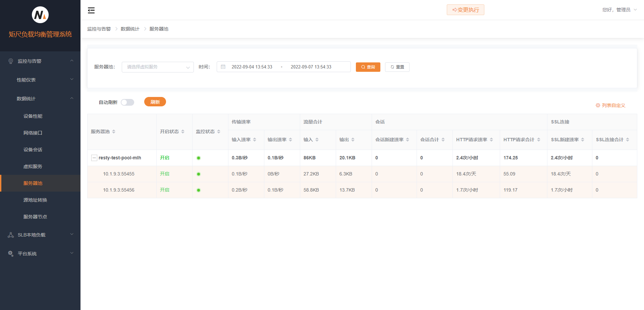This screenshot has width=644, height=310.
Task: Sort by SSL连接合计 column arrows
Action: [x=628, y=140]
